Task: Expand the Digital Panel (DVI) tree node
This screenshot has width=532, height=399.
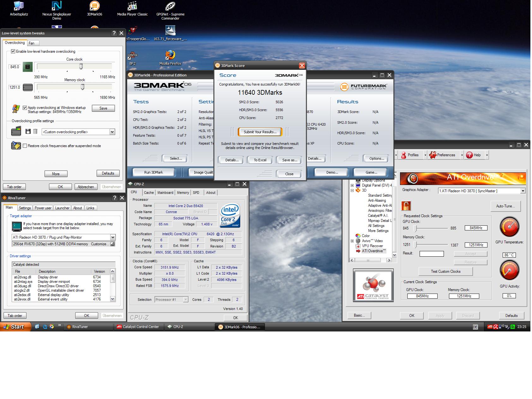Action: [352, 185]
